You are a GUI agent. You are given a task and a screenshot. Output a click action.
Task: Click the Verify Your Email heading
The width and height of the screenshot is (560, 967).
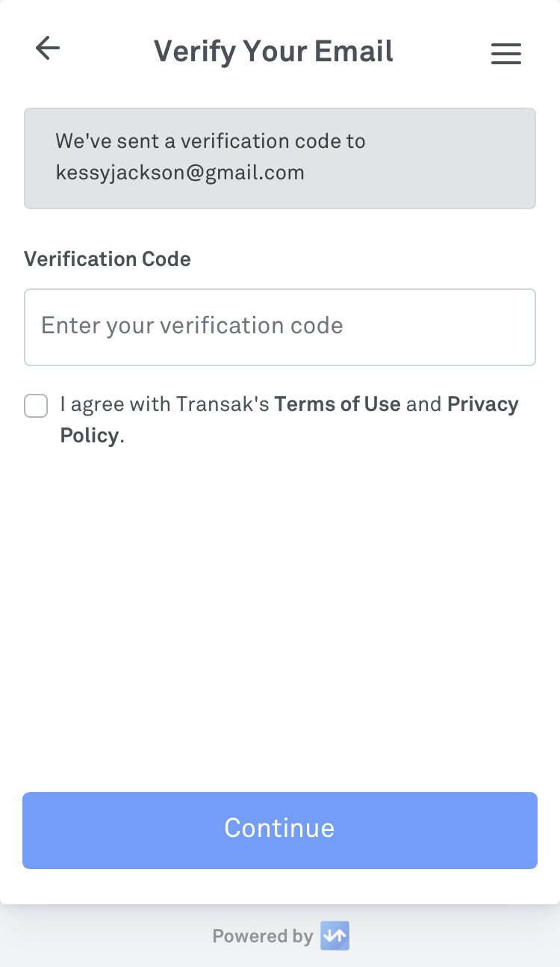273,51
